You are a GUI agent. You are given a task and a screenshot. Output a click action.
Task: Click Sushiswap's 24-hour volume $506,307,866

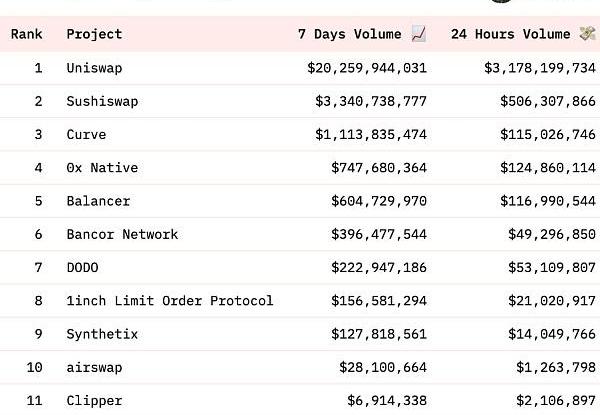[547, 101]
